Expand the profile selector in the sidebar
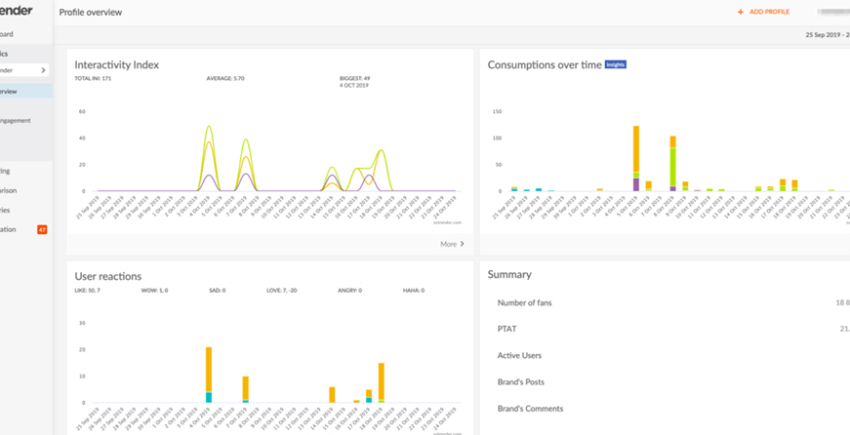850x435 pixels. 24,70
